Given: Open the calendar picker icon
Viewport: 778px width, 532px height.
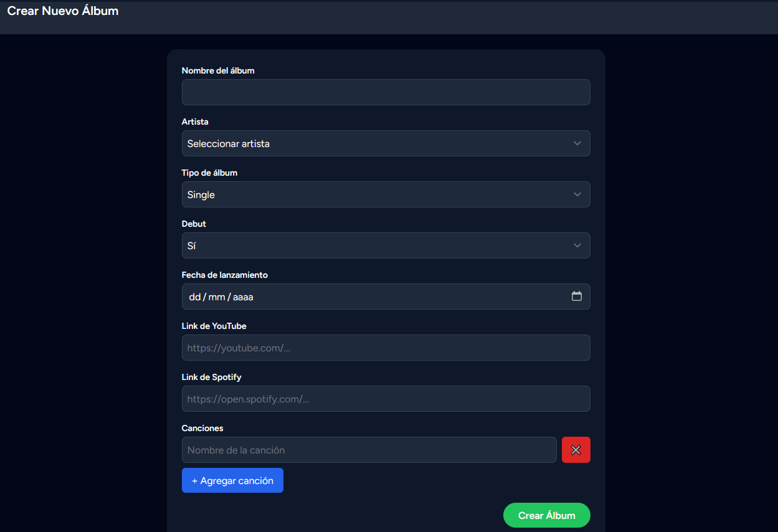Looking at the screenshot, I should [576, 297].
